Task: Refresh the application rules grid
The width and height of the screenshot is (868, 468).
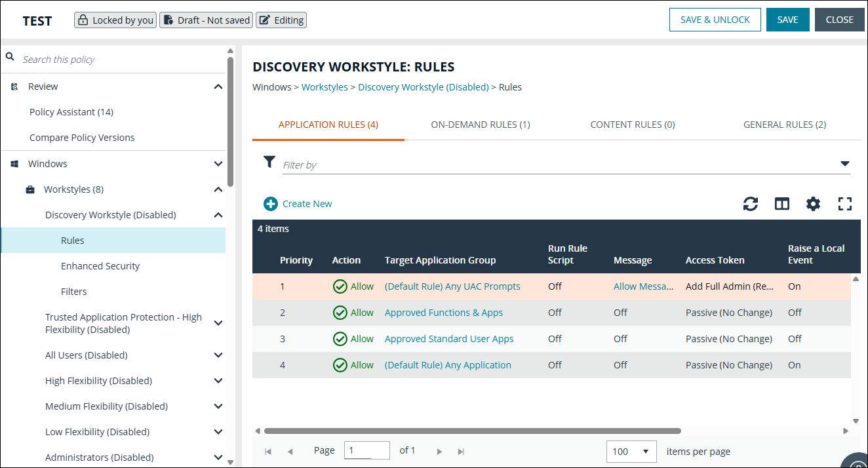Action: [x=750, y=204]
